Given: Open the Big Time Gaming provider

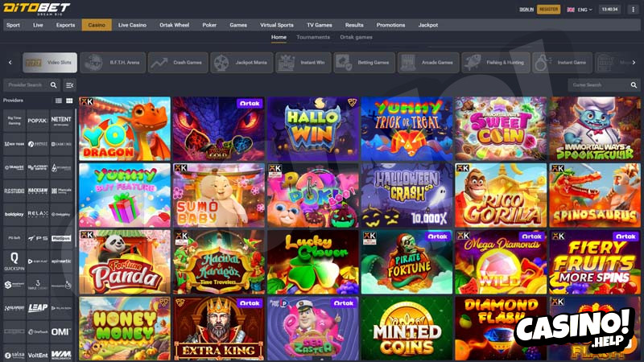Looking at the screenshot, I should (14, 121).
